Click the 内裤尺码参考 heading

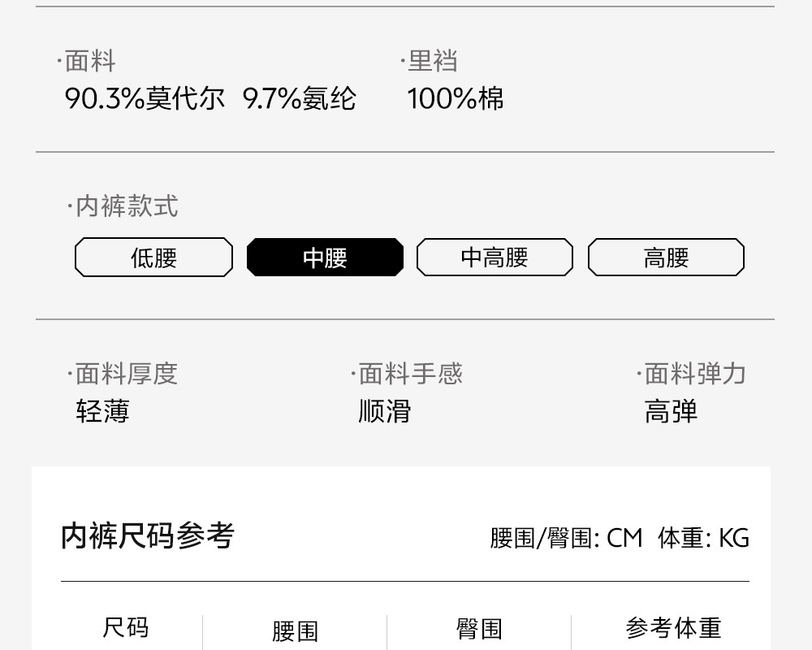[148, 536]
